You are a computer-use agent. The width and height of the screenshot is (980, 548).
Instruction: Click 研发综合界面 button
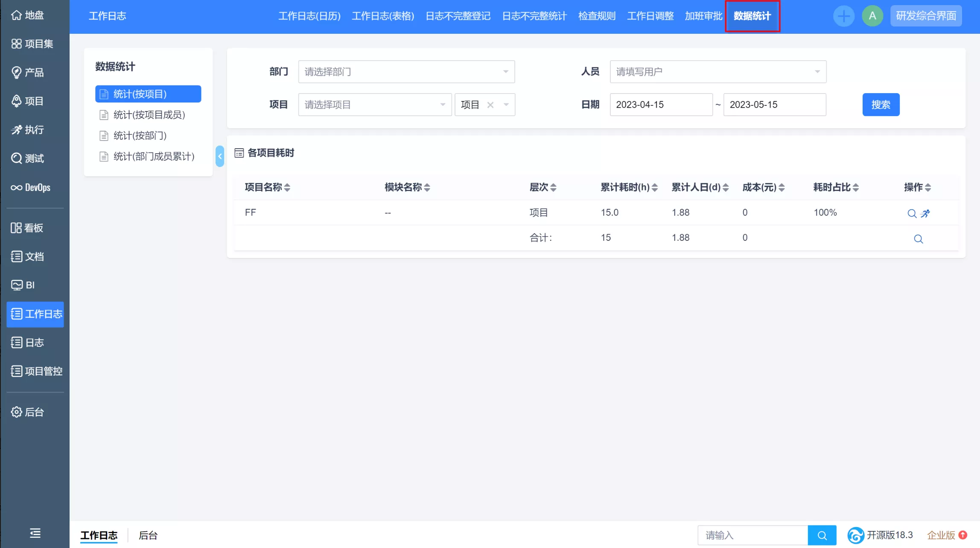[926, 16]
